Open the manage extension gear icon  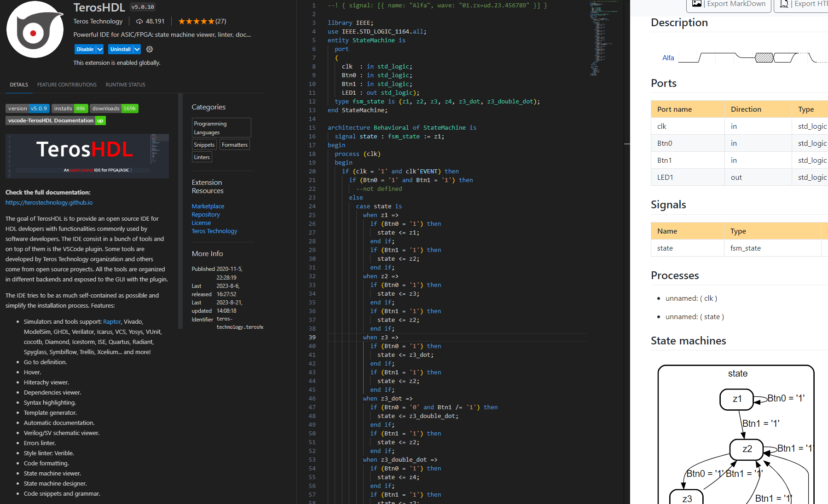(x=149, y=49)
